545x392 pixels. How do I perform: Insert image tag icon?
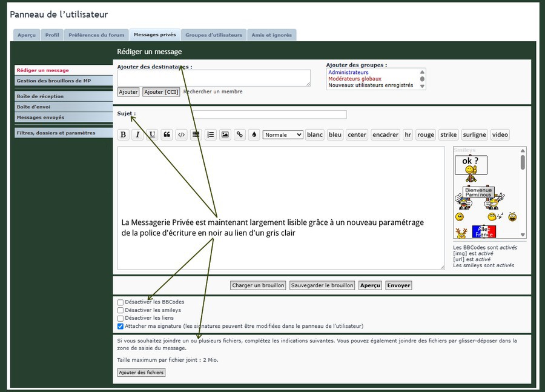tap(225, 135)
